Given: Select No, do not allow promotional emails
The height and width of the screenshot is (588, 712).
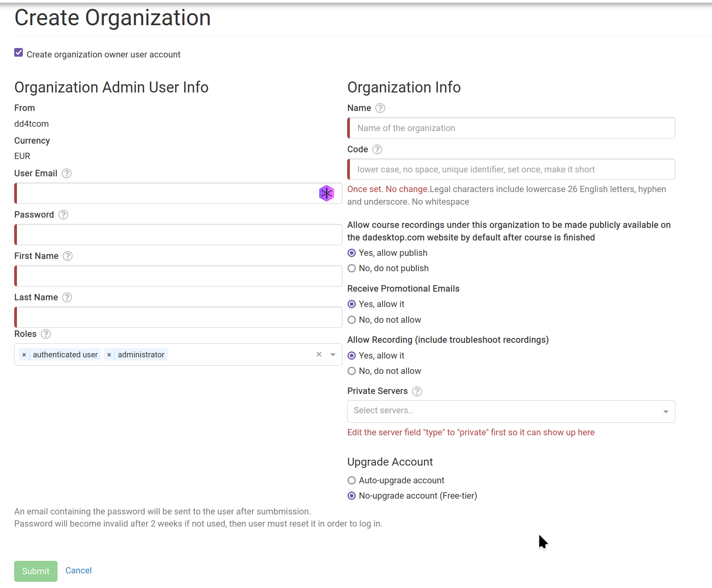Looking at the screenshot, I should tap(351, 320).
